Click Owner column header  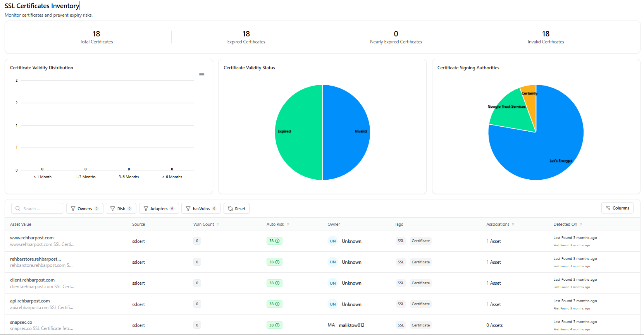334,224
